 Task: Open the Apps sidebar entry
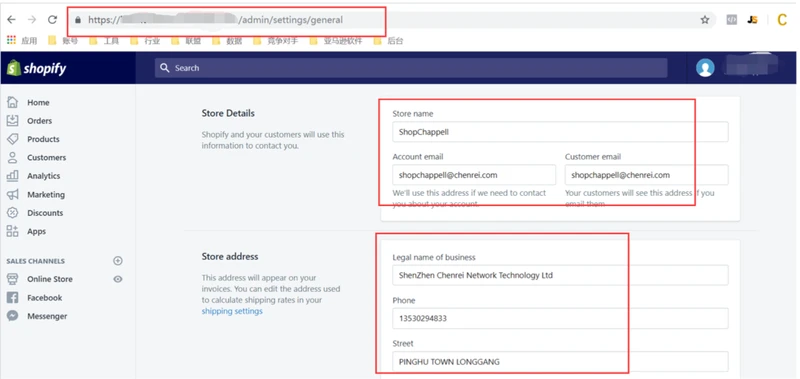(36, 232)
